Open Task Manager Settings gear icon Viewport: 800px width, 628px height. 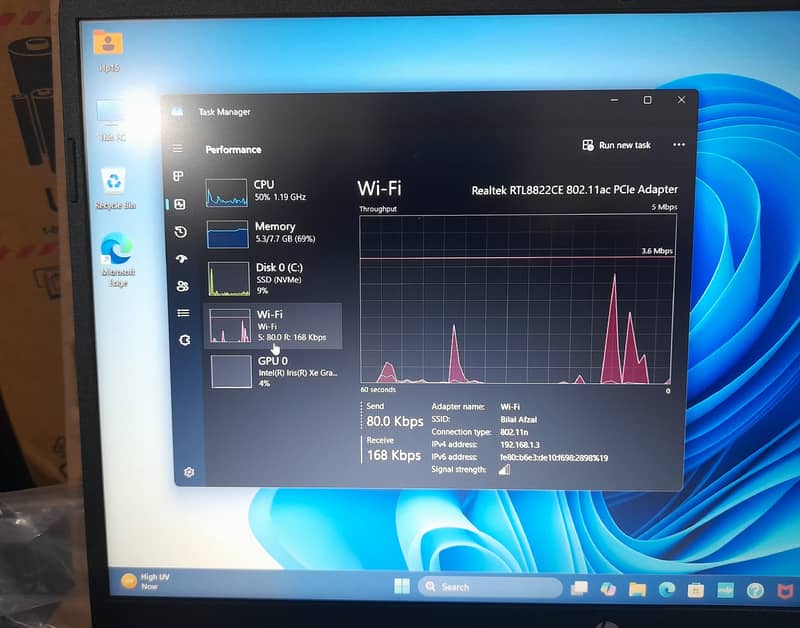189,472
